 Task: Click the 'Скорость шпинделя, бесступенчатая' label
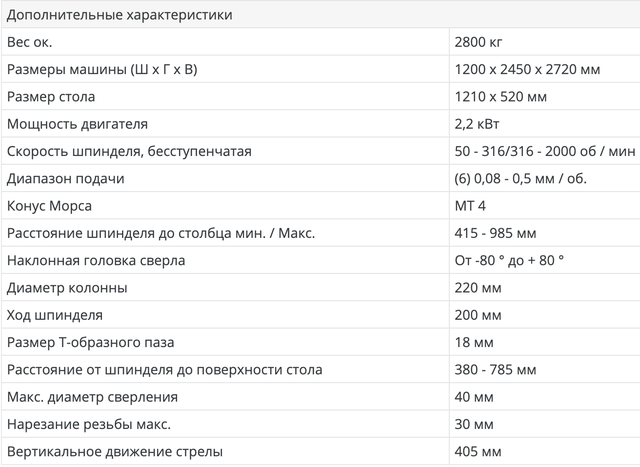(129, 151)
